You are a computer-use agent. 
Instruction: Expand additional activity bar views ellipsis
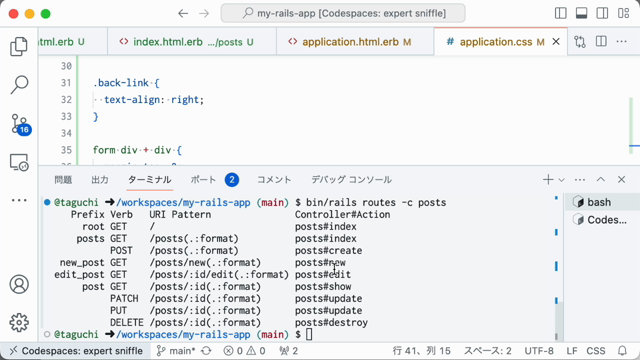[x=19, y=200]
